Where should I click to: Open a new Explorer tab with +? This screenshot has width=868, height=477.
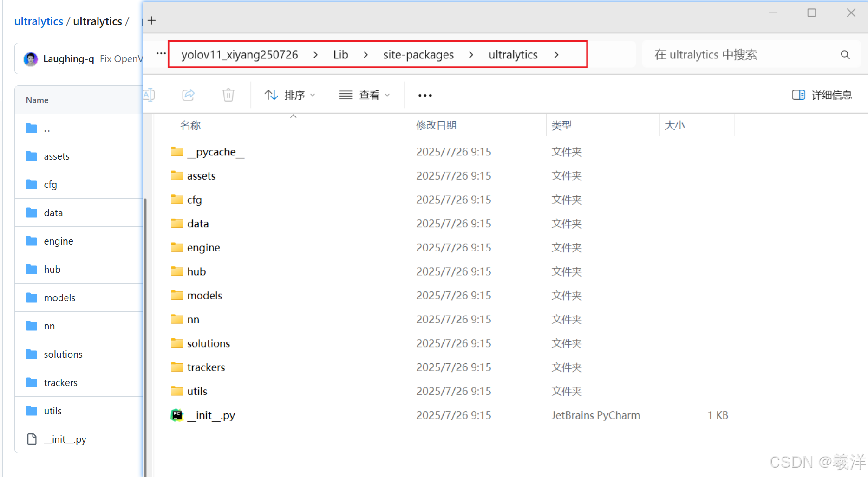[151, 20]
